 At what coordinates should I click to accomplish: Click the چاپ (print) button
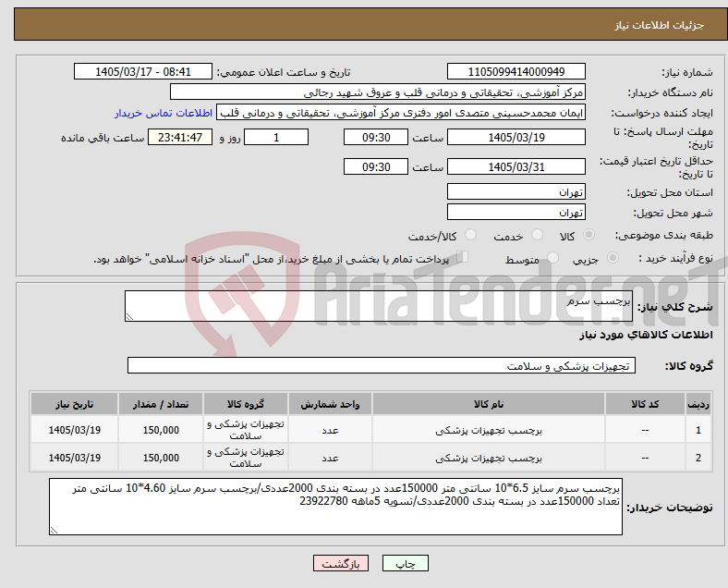(406, 563)
